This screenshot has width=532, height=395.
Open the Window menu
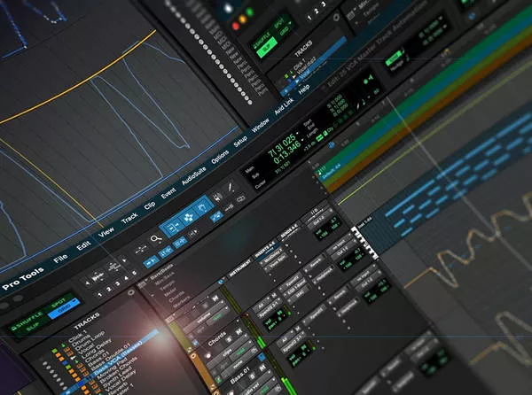tap(260, 126)
